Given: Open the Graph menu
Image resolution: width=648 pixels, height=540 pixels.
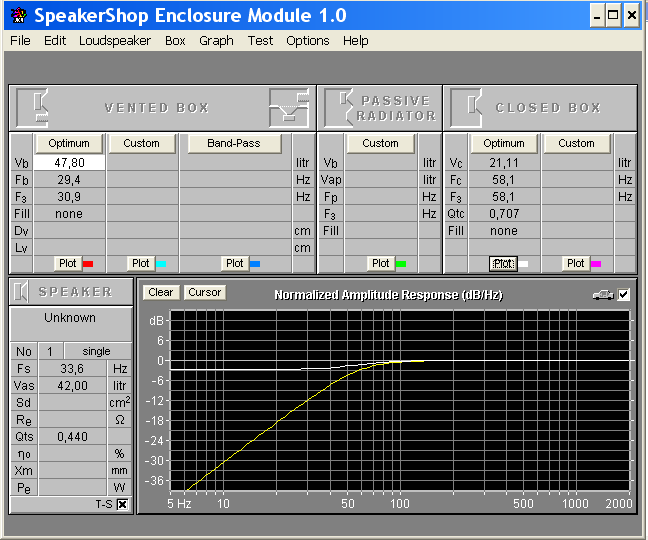Looking at the screenshot, I should point(216,40).
